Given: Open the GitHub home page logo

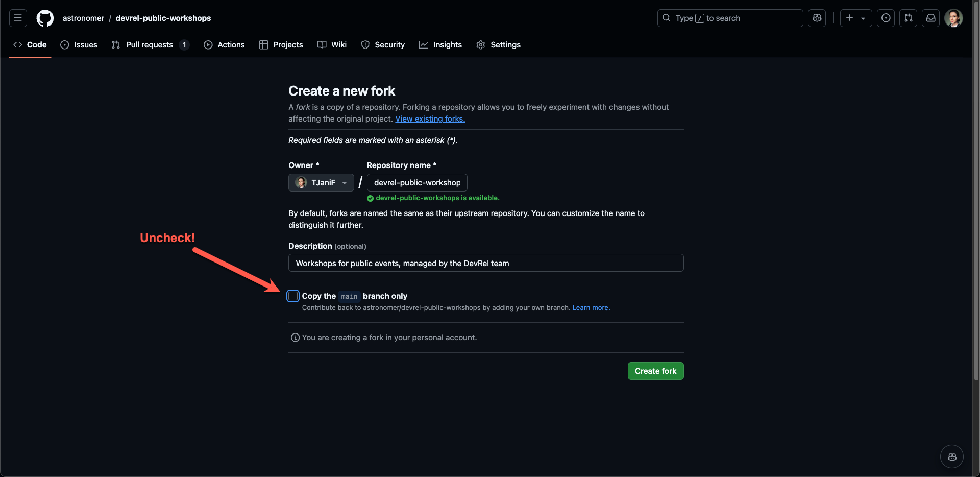Looking at the screenshot, I should pyautogui.click(x=45, y=18).
